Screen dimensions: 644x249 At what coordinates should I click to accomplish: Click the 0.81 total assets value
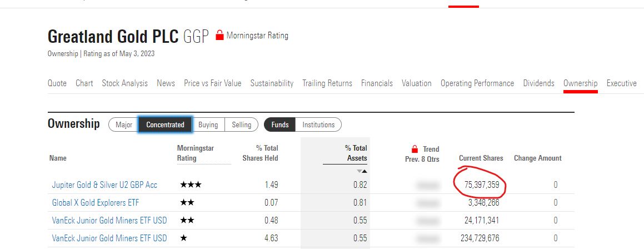point(360,202)
